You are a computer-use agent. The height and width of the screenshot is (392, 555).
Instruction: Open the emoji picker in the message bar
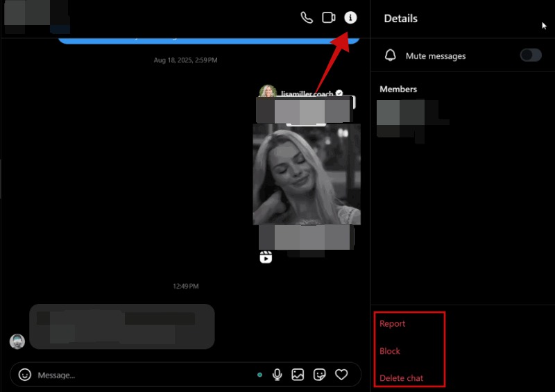[x=25, y=375]
